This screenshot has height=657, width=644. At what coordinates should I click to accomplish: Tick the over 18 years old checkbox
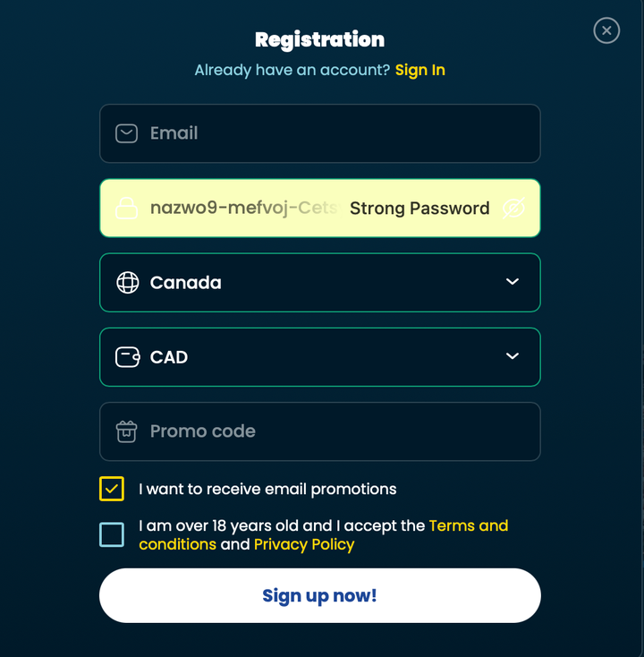coord(112,534)
